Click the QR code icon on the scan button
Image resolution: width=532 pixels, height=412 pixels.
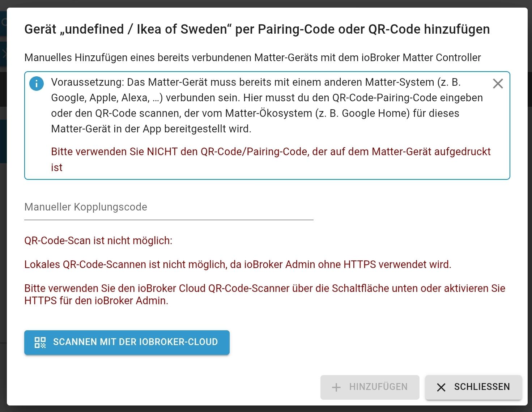point(40,342)
